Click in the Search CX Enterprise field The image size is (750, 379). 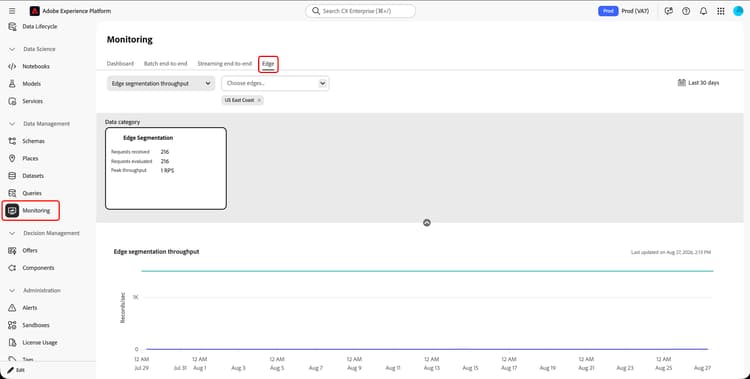[x=360, y=11]
